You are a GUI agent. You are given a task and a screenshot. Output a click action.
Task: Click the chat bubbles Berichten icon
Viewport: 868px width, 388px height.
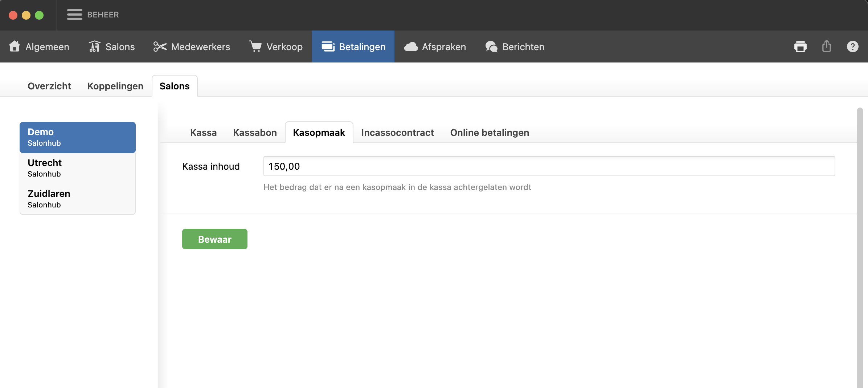[491, 47]
